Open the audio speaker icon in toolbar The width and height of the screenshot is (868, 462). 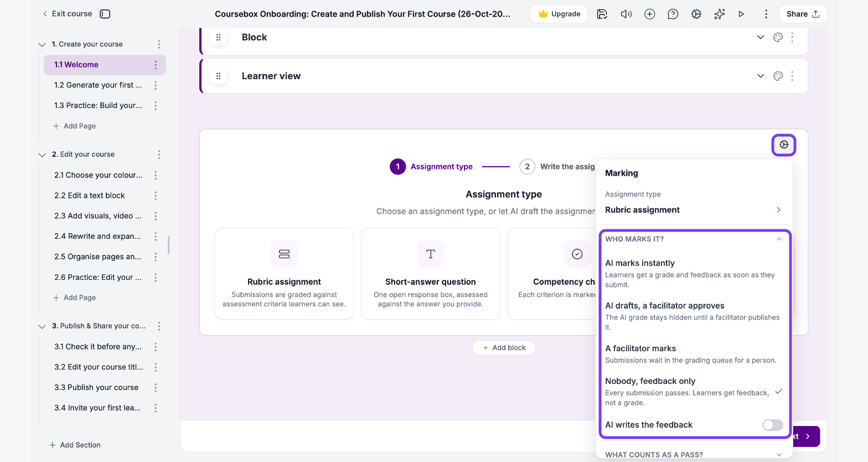click(626, 14)
